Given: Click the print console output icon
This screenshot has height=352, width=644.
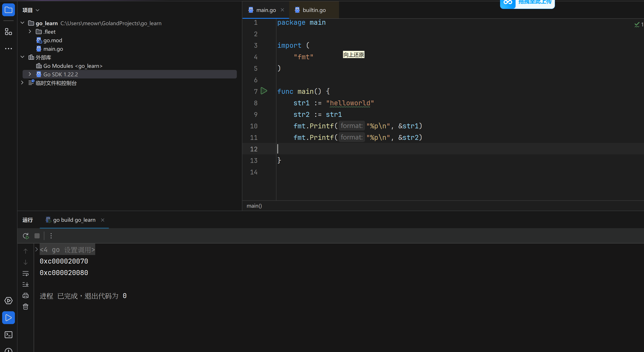Looking at the screenshot, I should 26,296.
